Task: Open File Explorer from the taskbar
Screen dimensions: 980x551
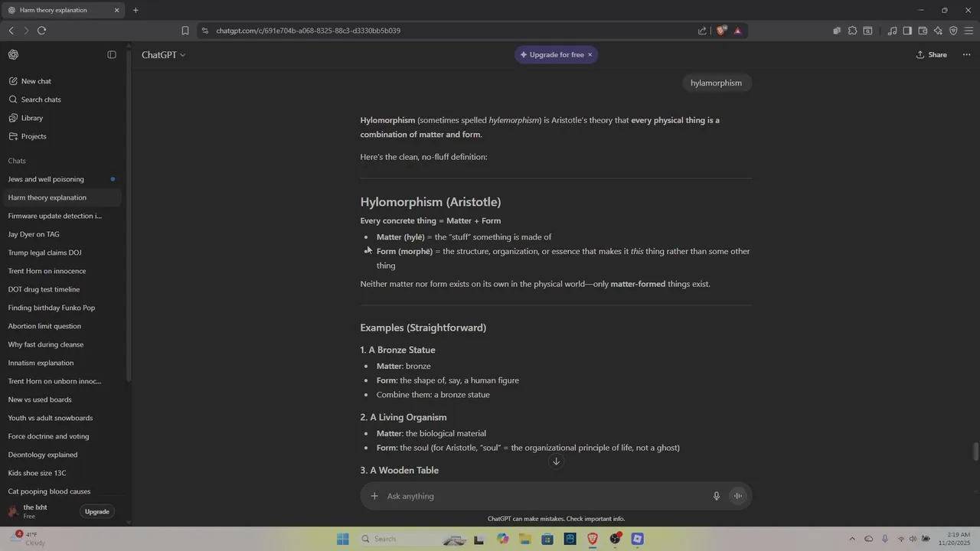Action: 525,539
